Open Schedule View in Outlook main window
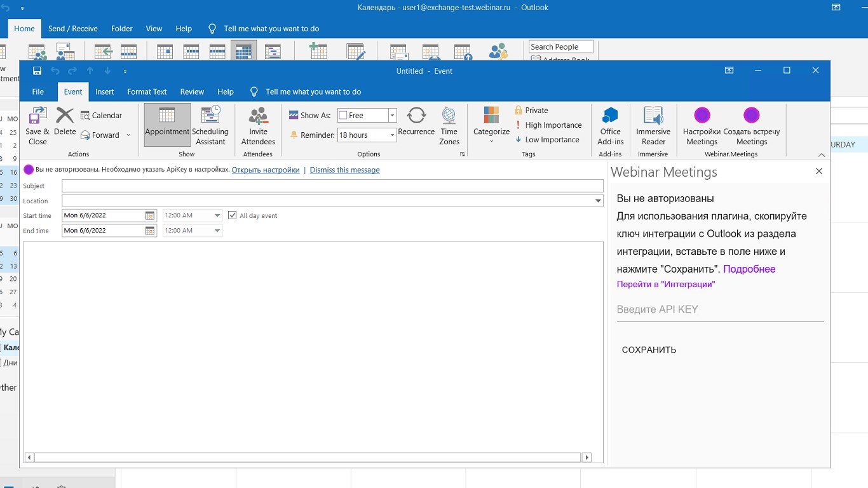The width and height of the screenshot is (868, 488). click(x=273, y=51)
